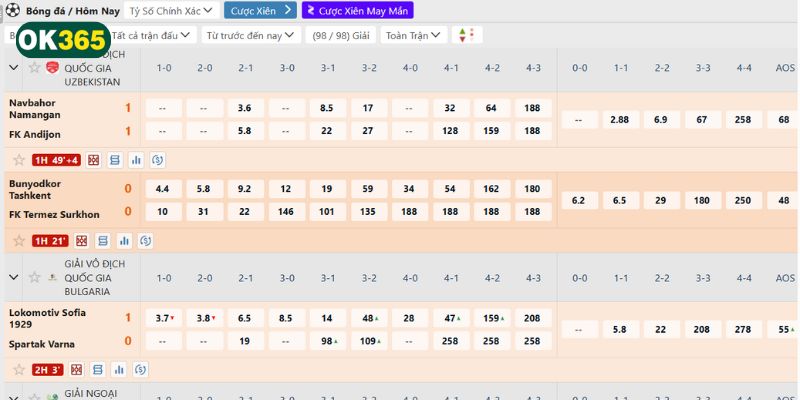The width and height of the screenshot is (800, 400).
Task: Open Cược Xiên May Mắn tab
Action: 357,10
